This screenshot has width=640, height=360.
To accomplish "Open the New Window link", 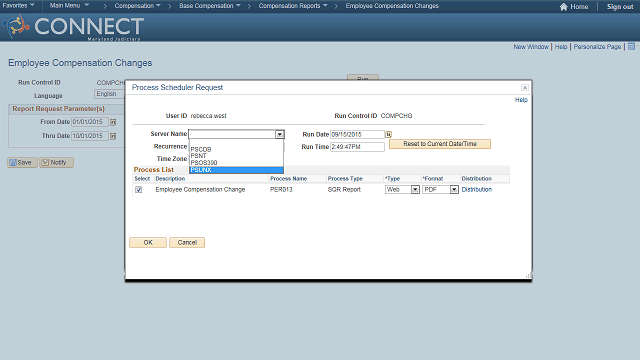I will coord(531,47).
